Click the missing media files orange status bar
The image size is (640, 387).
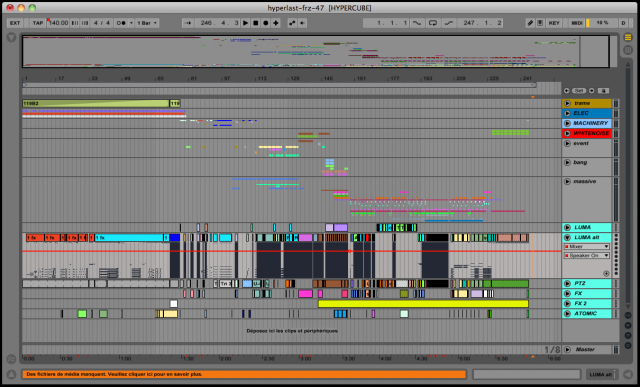coord(244,374)
